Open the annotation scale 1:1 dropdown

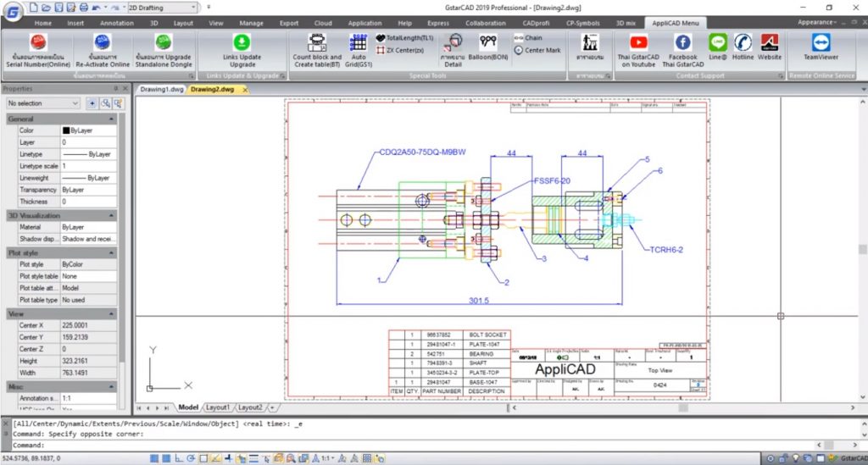pyautogui.click(x=328, y=458)
